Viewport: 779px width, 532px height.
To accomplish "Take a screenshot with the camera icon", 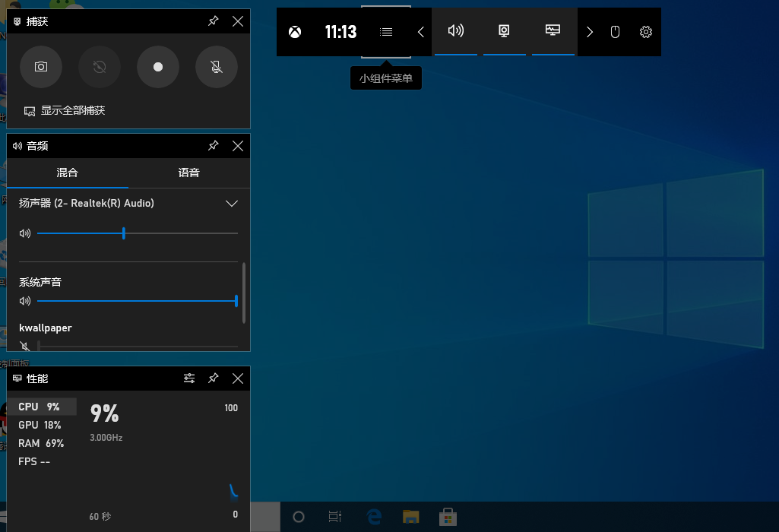I will pos(41,67).
